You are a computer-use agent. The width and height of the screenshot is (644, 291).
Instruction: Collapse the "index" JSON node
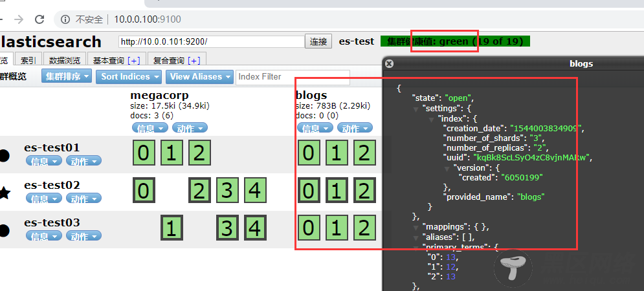[431, 119]
